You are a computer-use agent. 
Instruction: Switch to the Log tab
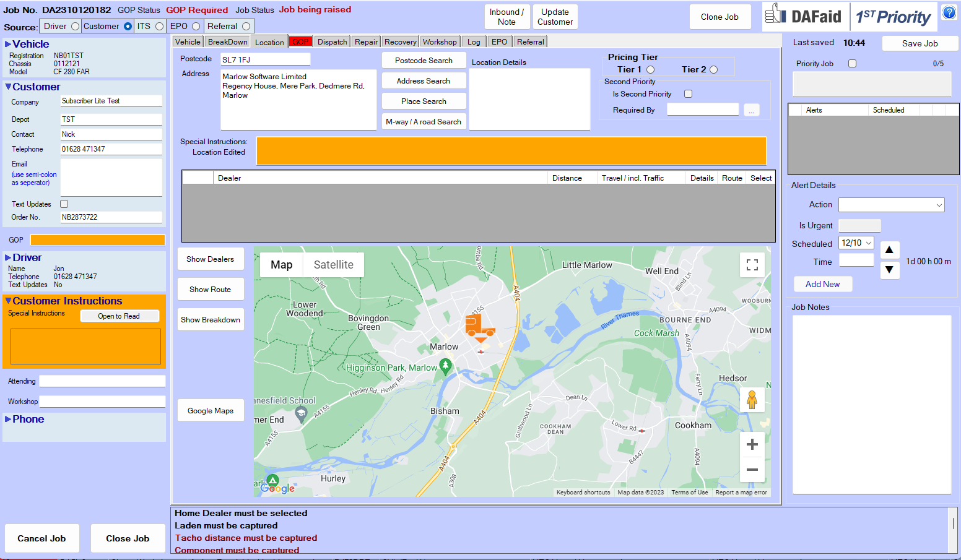[x=474, y=42]
